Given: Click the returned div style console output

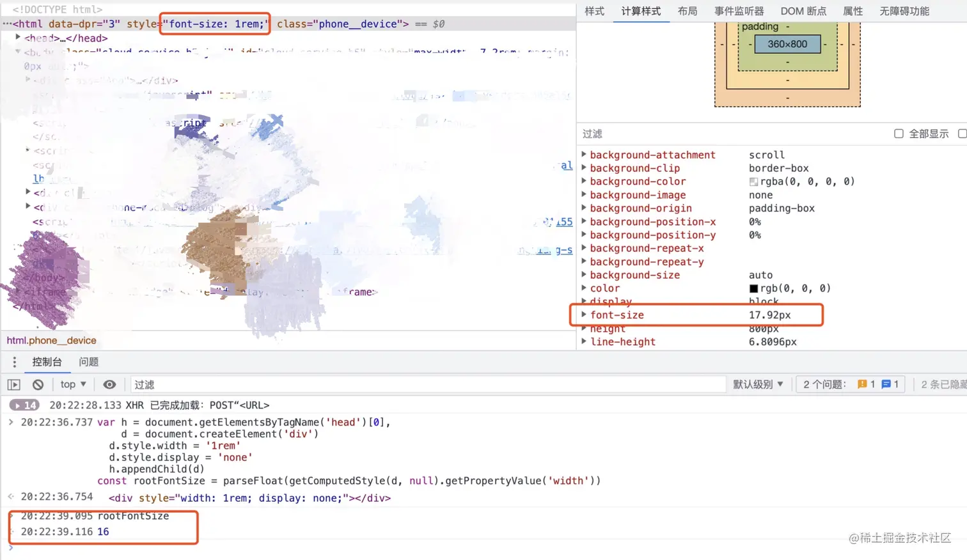Looking at the screenshot, I should [249, 498].
